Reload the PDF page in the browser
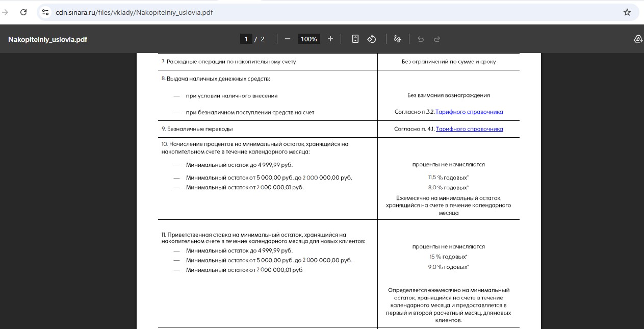This screenshot has height=329, width=644. [23, 12]
